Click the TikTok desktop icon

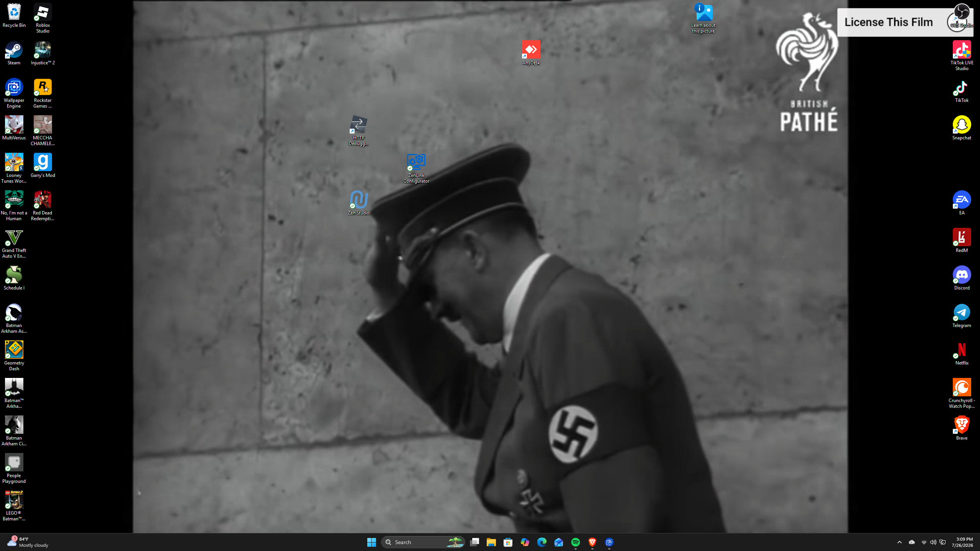pos(961,91)
